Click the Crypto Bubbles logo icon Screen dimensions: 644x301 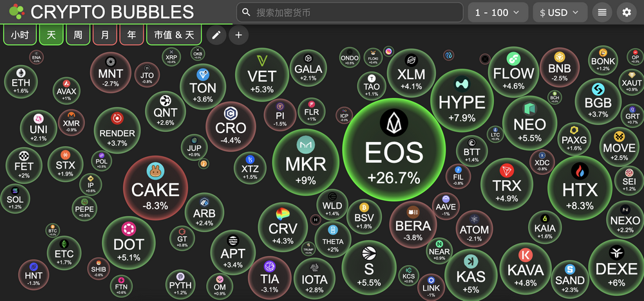[x=17, y=12]
